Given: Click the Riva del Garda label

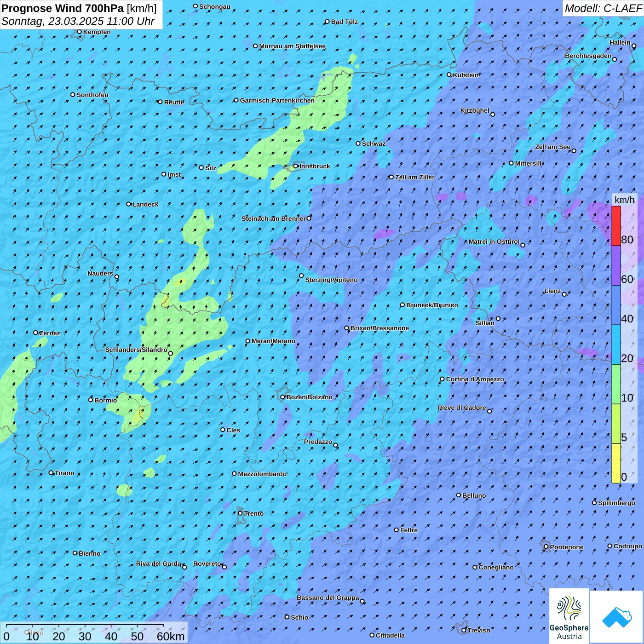Looking at the screenshot, I should 159,563.
